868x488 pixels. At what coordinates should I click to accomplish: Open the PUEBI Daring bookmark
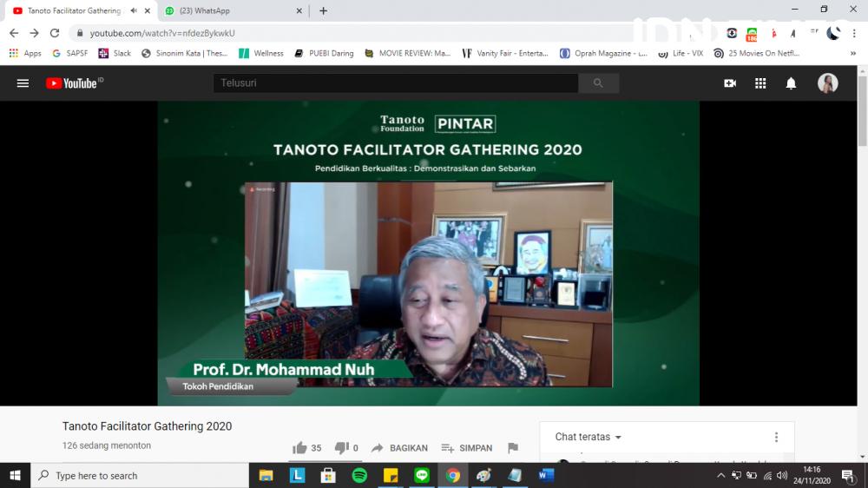tap(324, 53)
